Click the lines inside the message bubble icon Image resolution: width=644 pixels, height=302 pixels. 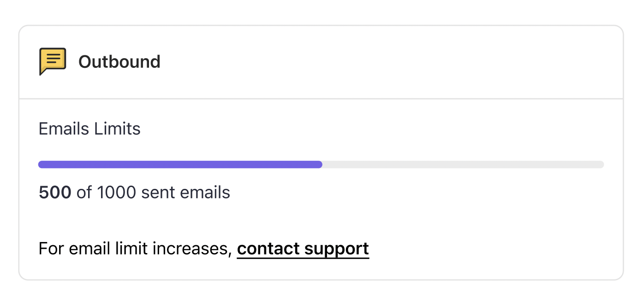[x=53, y=57]
